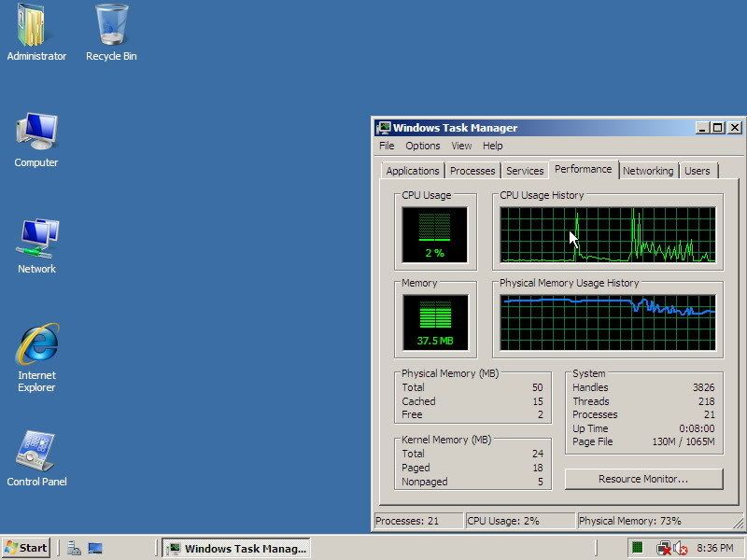Click the Nonpaged value 5
Viewport: 747px width, 560px height.
click(x=541, y=482)
